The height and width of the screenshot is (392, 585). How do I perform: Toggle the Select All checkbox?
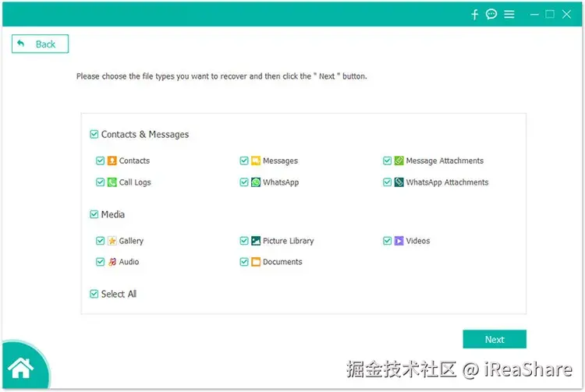pos(94,294)
